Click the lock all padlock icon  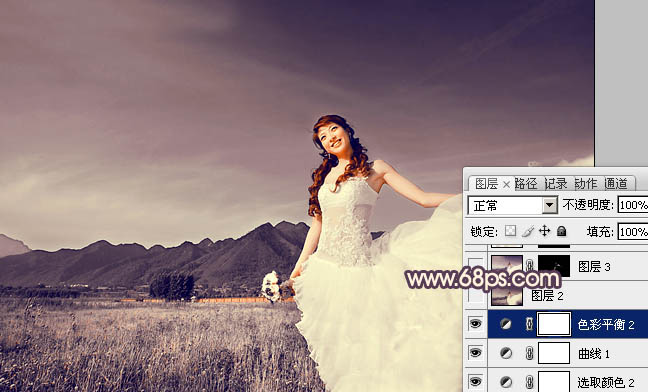click(561, 231)
